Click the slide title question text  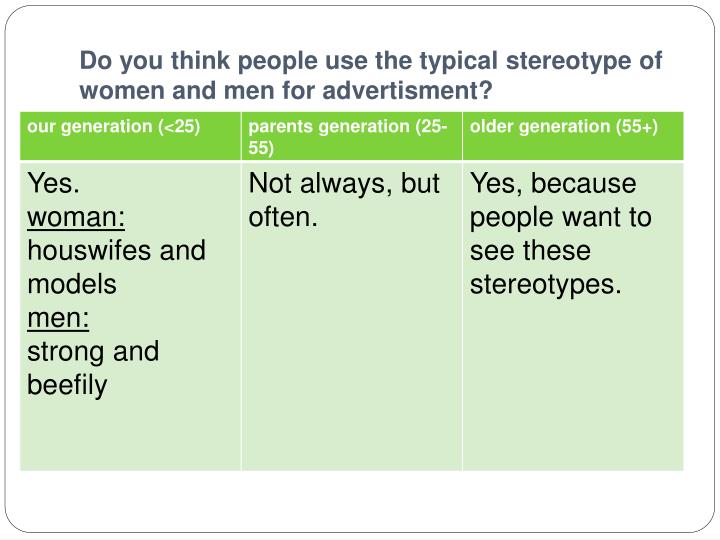pyautogui.click(x=371, y=75)
